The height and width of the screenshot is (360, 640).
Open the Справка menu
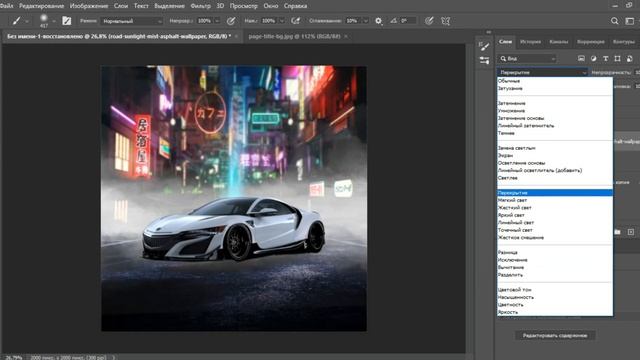(296, 6)
